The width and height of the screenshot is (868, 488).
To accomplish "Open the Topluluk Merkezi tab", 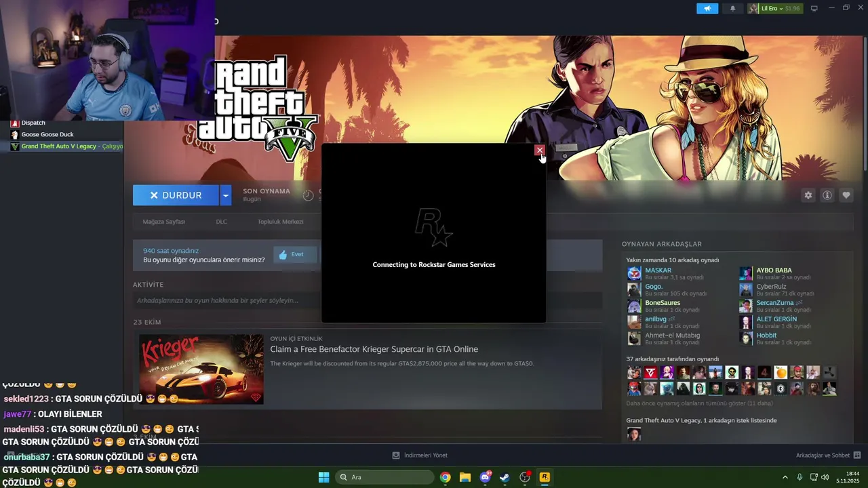I will [280, 222].
